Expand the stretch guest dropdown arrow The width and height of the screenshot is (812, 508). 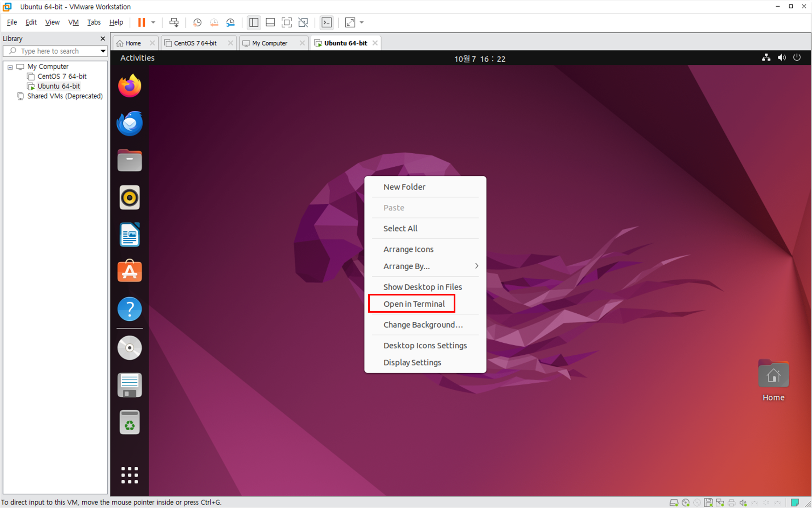tap(362, 22)
